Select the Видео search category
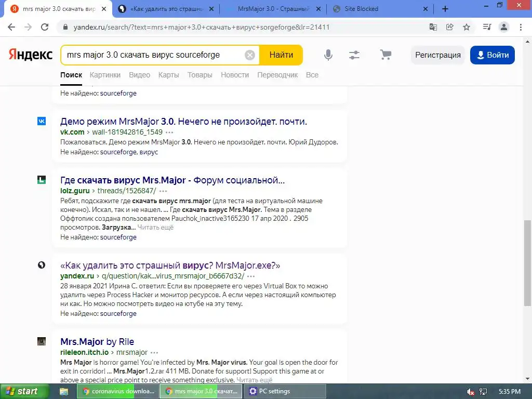Image resolution: width=532 pixels, height=399 pixels. tap(139, 75)
